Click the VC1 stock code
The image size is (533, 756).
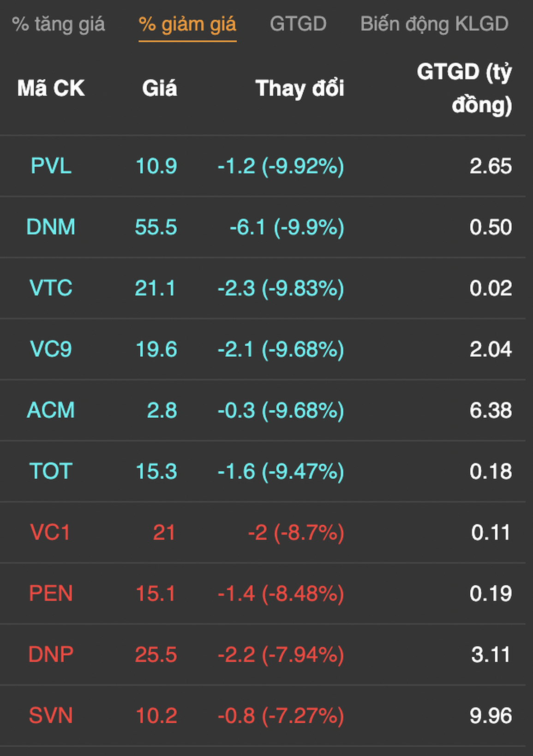(50, 533)
